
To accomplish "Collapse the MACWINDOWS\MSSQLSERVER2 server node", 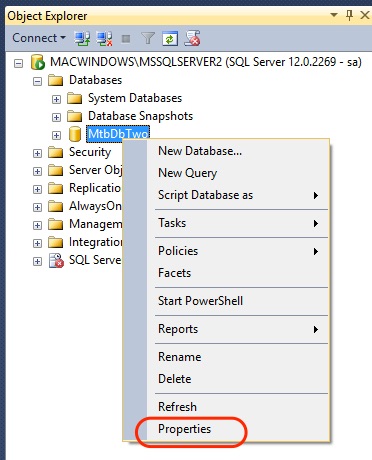I will click(18, 63).
